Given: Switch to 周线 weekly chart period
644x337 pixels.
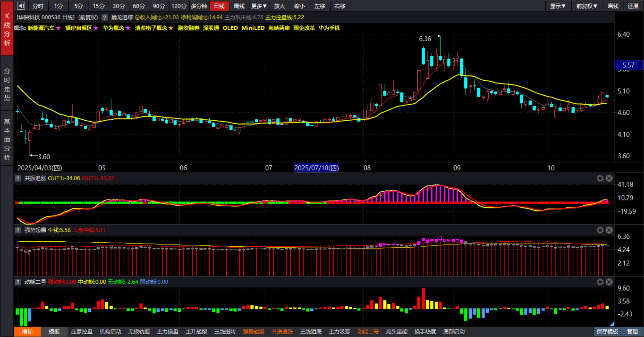Looking at the screenshot, I should (239, 6).
